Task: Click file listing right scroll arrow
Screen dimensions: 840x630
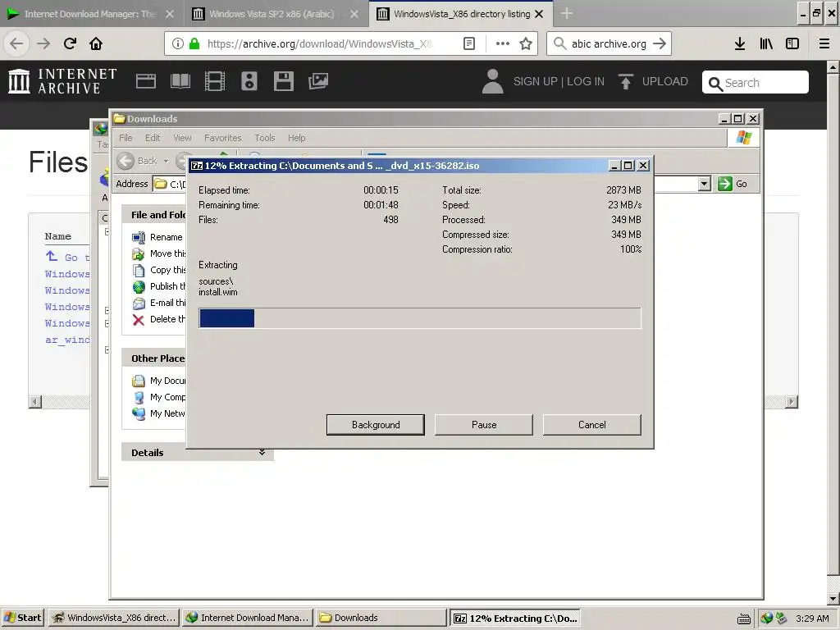Action: 792,402
